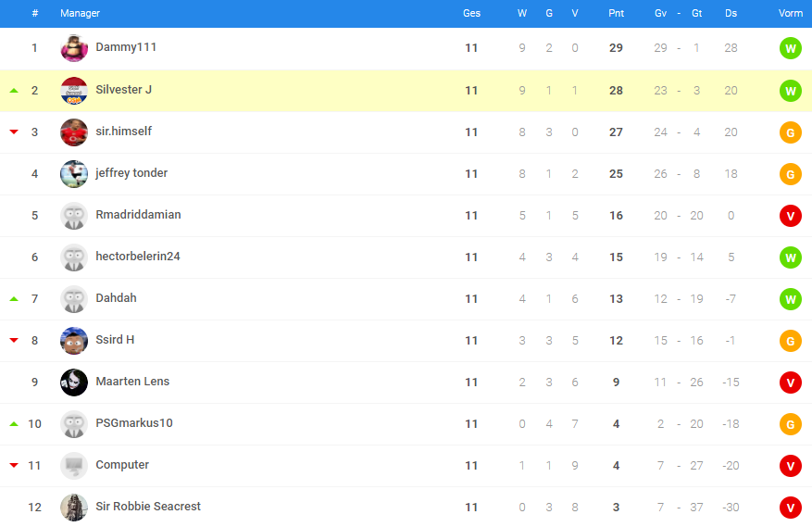Screen dimensions: 812x527
Task: Click the green up arrow beside Dahdah's rank
Action: pos(14,298)
